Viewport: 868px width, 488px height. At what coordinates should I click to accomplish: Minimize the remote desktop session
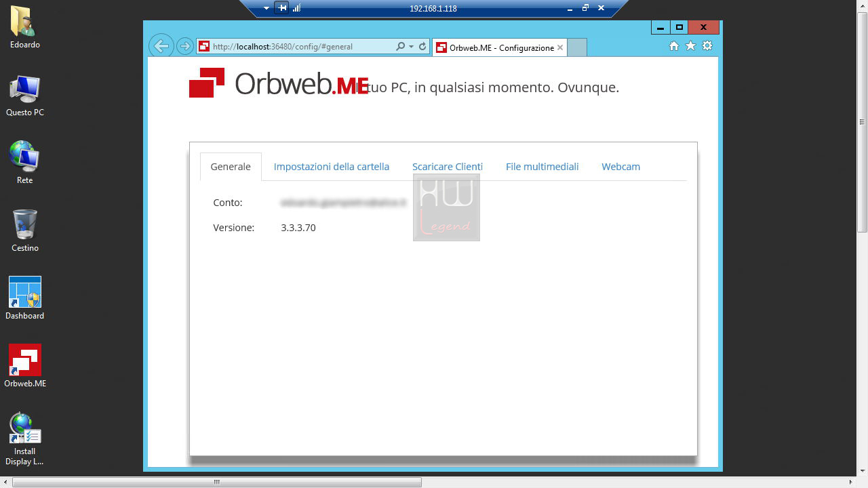pos(570,8)
